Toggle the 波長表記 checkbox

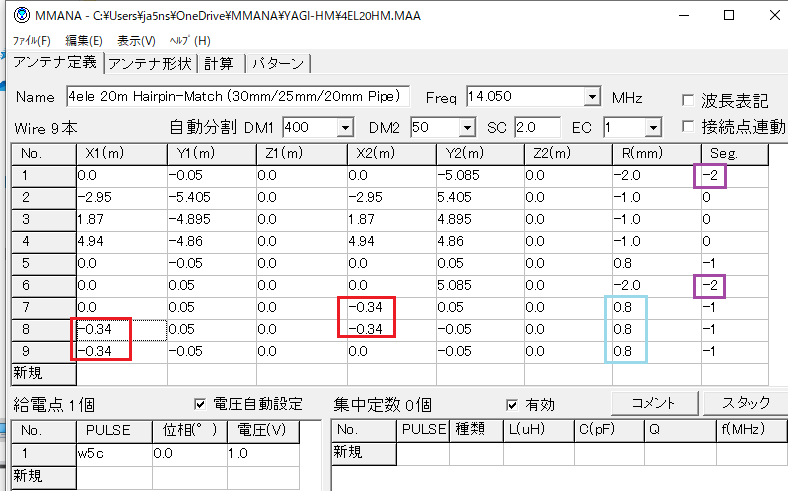point(688,100)
